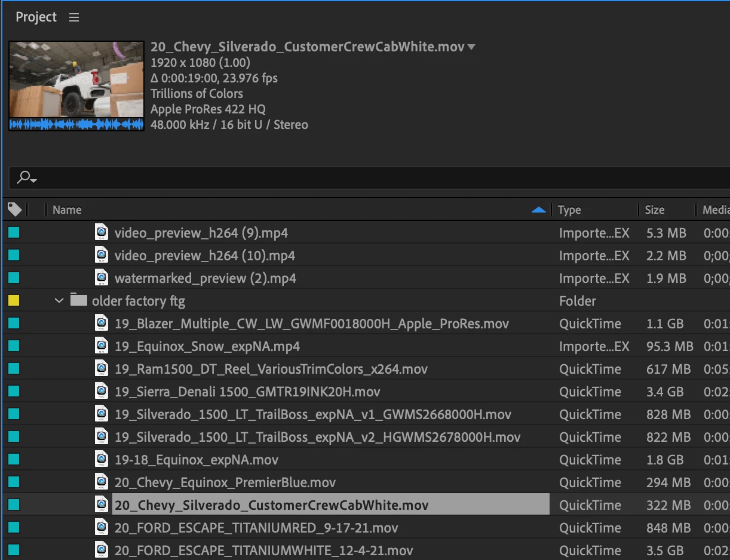The image size is (730, 560).
Task: Click file icon of video_preview_h264 (10).mp4
Action: [102, 255]
